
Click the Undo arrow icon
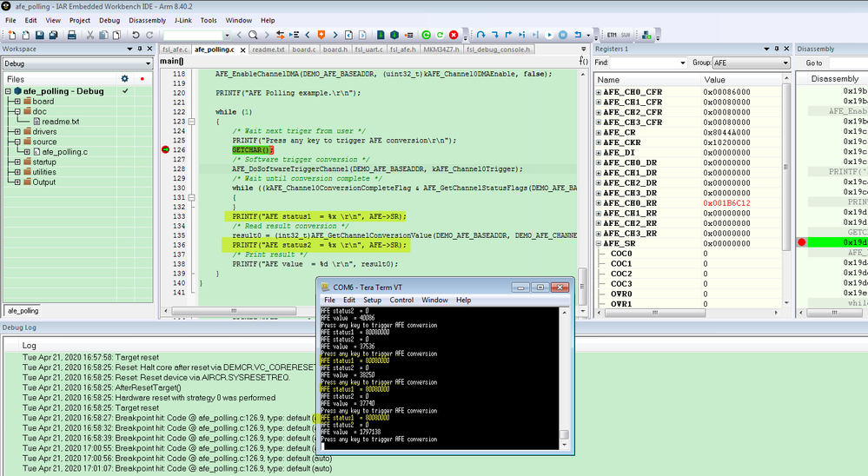136,35
